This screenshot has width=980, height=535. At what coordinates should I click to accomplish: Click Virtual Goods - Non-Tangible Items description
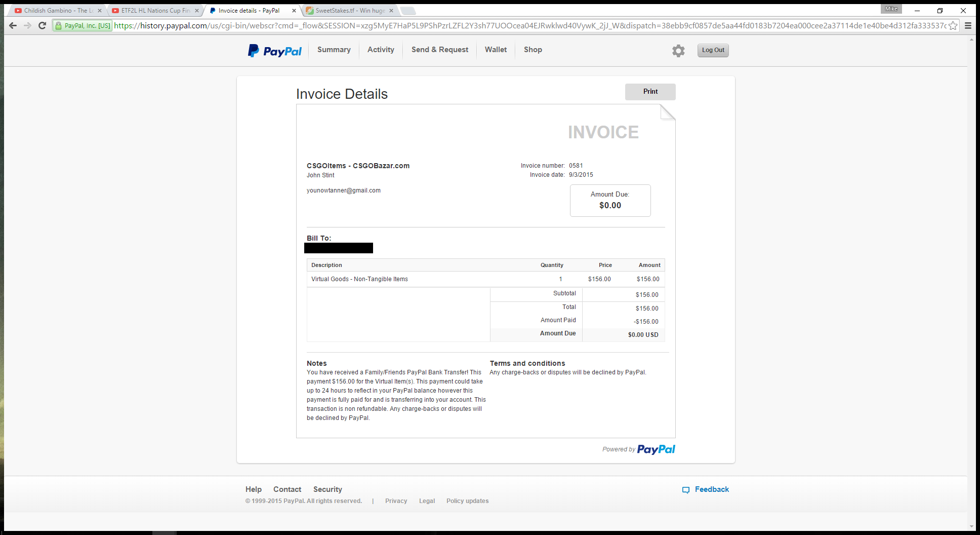click(359, 279)
